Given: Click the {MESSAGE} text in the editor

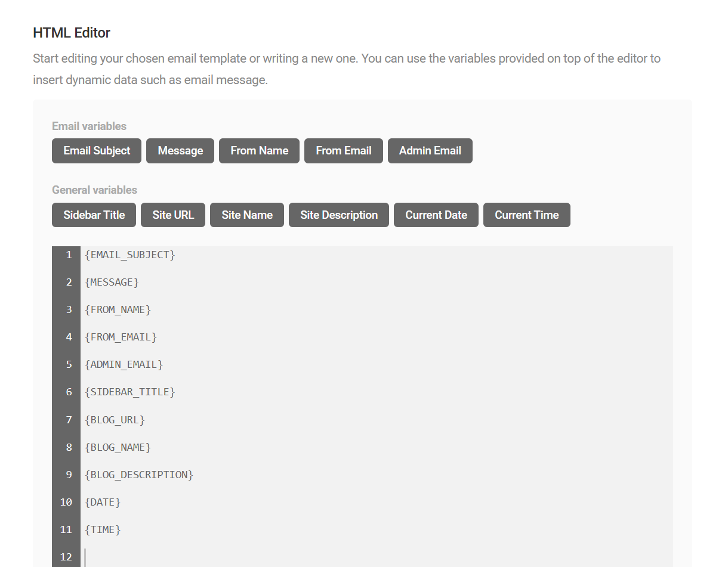Looking at the screenshot, I should pyautogui.click(x=112, y=282).
